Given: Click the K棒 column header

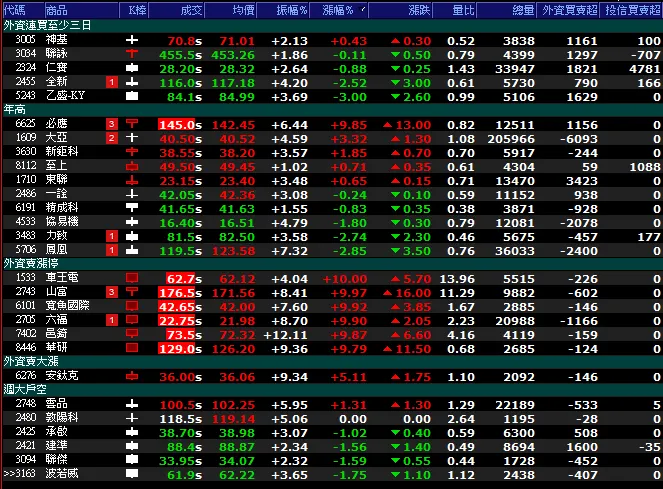Looking at the screenshot, I should coord(133,10).
